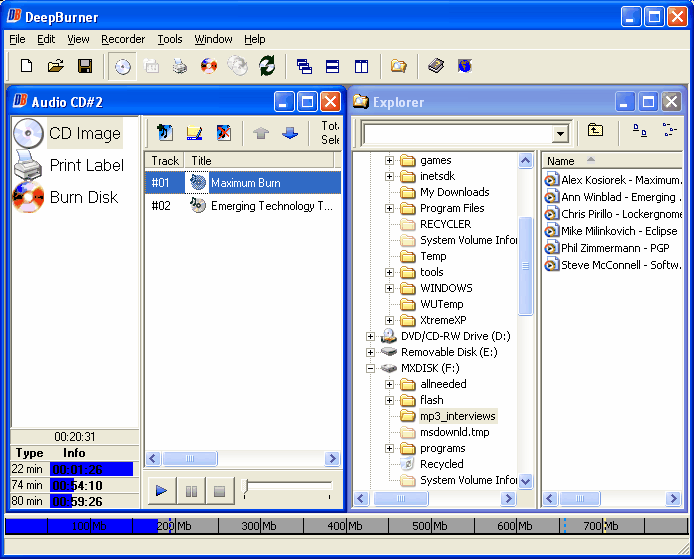Click the cascade windows icon

[x=304, y=66]
